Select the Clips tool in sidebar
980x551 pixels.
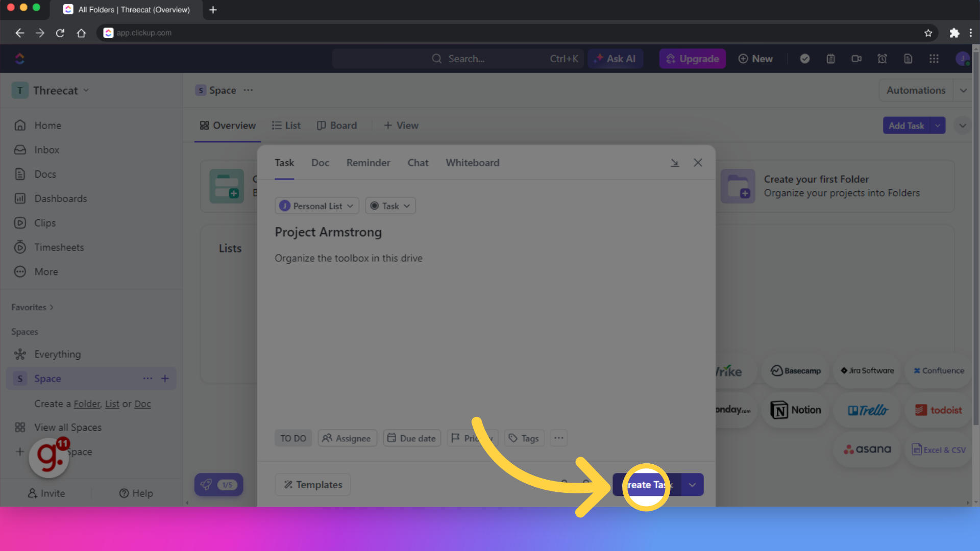pos(44,222)
